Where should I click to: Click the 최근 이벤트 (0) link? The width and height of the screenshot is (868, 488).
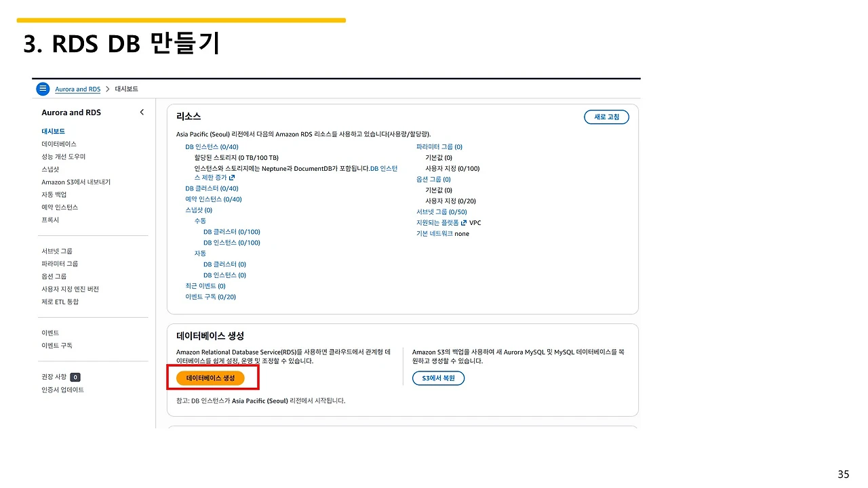pos(205,285)
